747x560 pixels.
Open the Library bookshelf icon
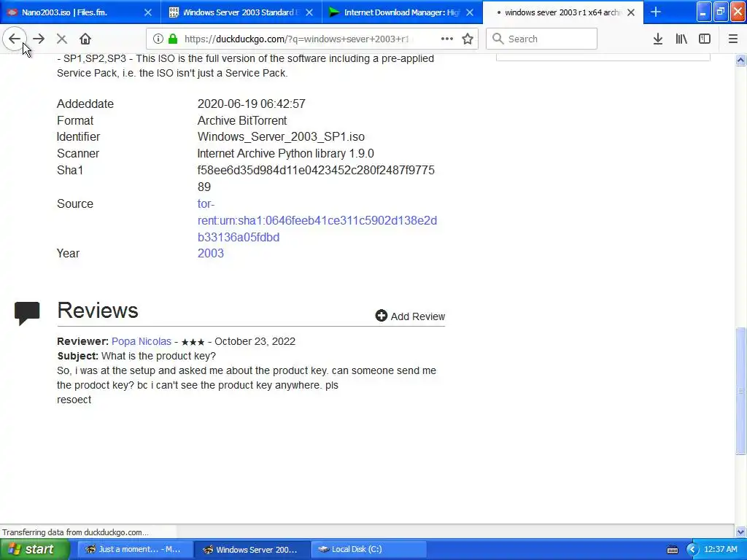tap(681, 39)
